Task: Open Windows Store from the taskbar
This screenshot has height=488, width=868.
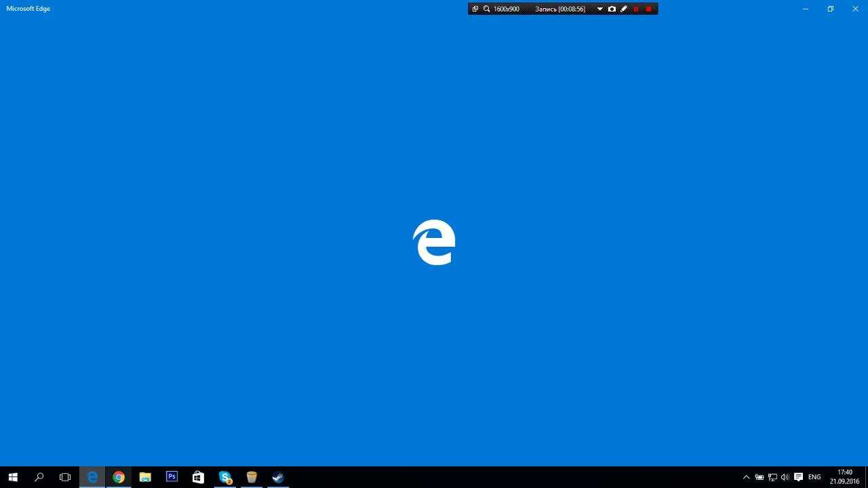Action: (198, 477)
